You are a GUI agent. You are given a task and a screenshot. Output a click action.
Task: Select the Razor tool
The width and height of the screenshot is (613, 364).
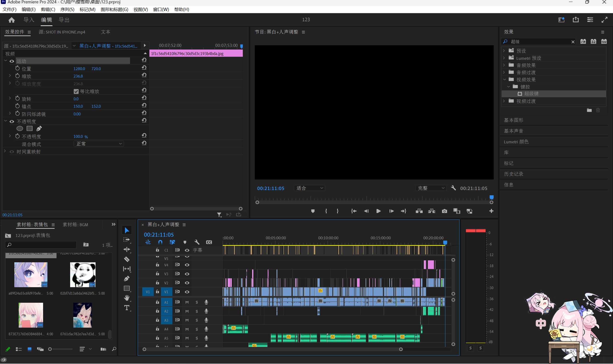(x=127, y=259)
